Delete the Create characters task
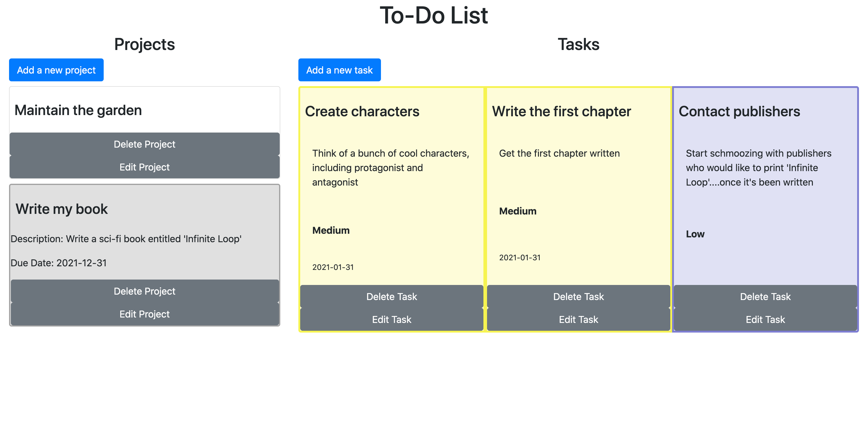 391,296
